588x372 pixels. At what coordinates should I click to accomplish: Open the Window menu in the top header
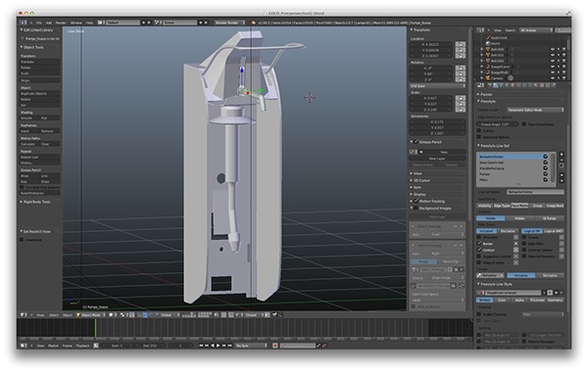tap(76, 23)
